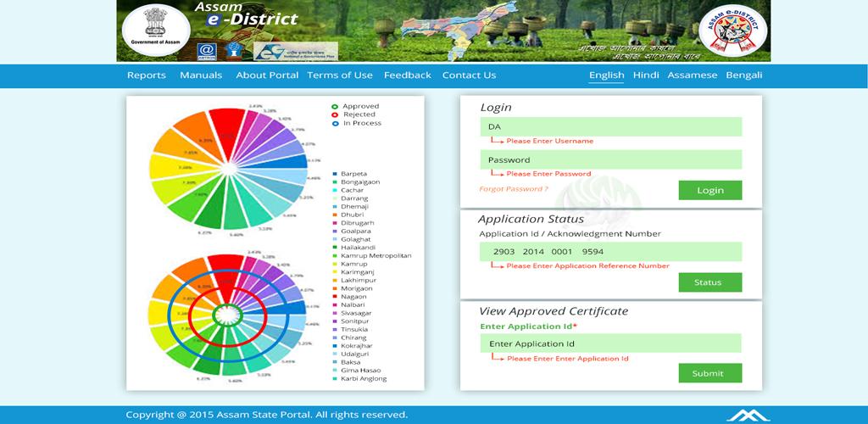Switch language to English

(607, 75)
